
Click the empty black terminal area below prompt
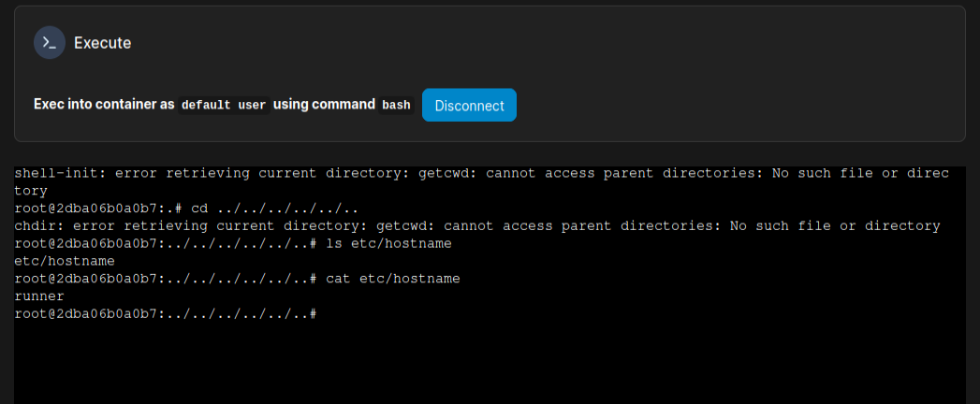tap(487, 365)
